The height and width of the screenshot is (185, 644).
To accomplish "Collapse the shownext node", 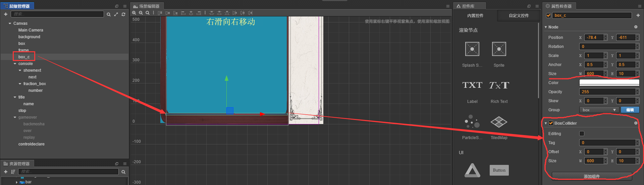I will click(20, 70).
